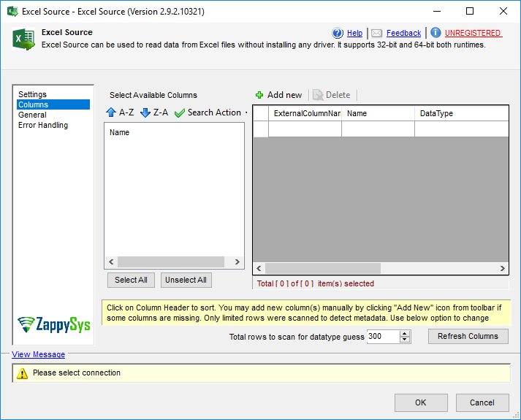This screenshot has height=420, width=521.
Task: Click the Delete toolbar button
Action: point(332,95)
